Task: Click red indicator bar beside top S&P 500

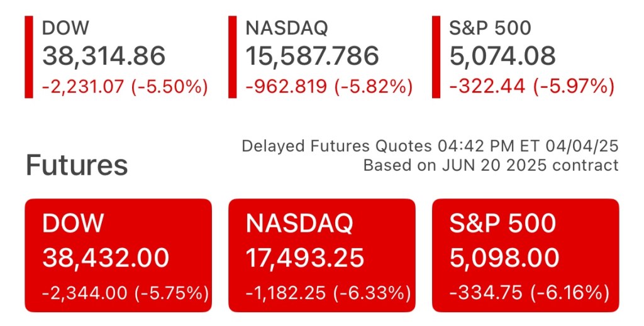Action: [436, 57]
